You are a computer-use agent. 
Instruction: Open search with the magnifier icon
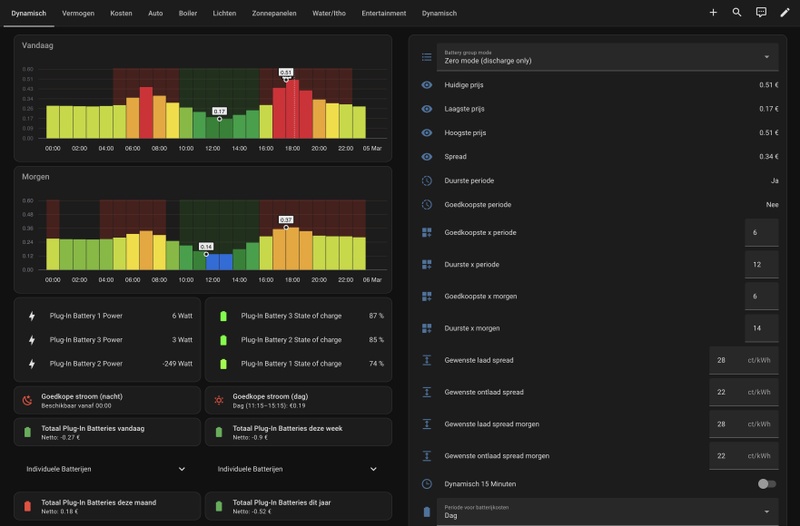737,13
